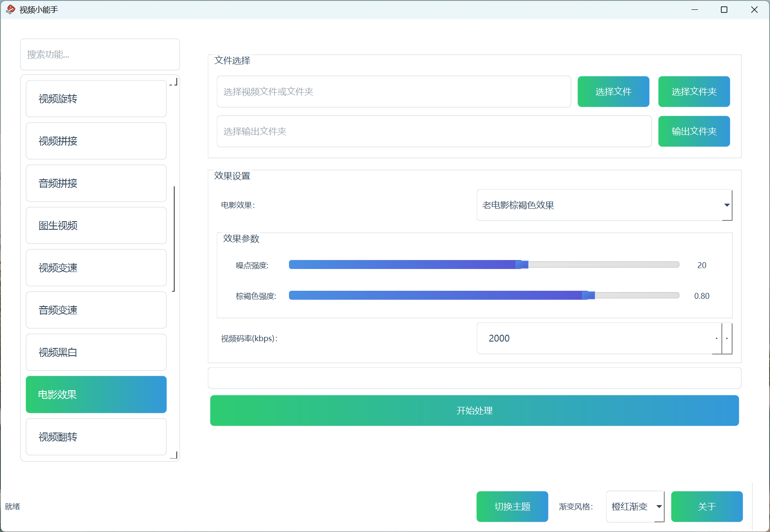Select 视频黑白 in the function list
Image resolution: width=770 pixels, height=532 pixels.
[96, 352]
